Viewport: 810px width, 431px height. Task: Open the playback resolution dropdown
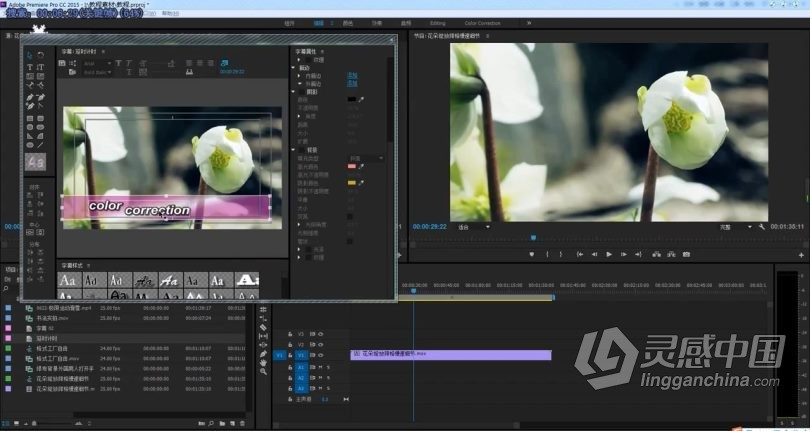(x=736, y=227)
